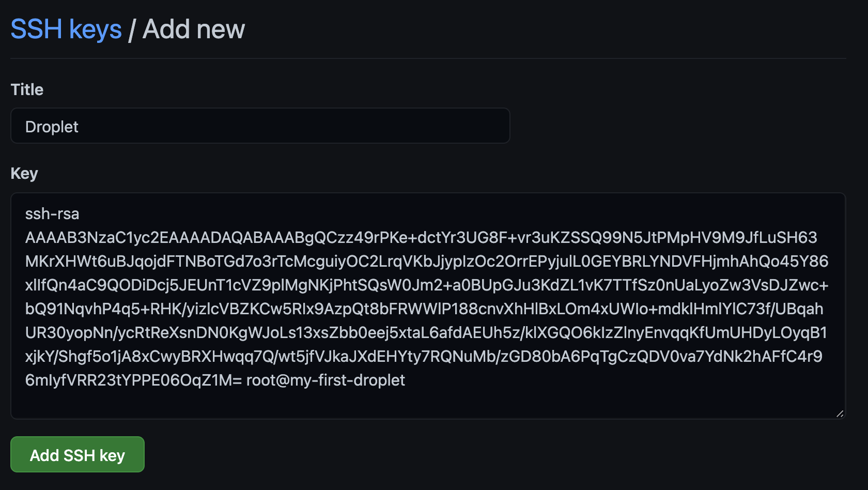Place cursor on line starting AAAAB3NzaC1yc2E
The height and width of the screenshot is (490, 868).
(421, 238)
